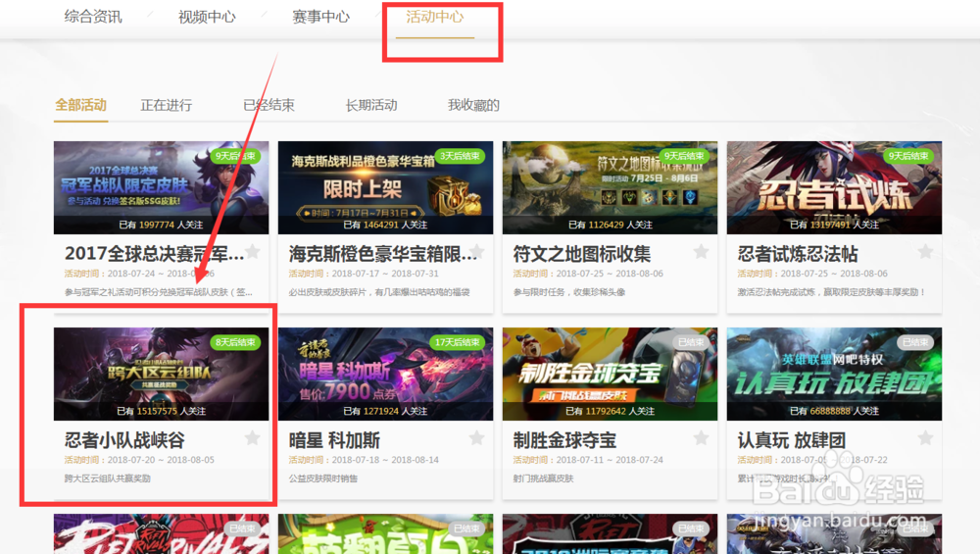Open title 符文之地图标收集
The image size is (980, 554).
click(x=582, y=254)
